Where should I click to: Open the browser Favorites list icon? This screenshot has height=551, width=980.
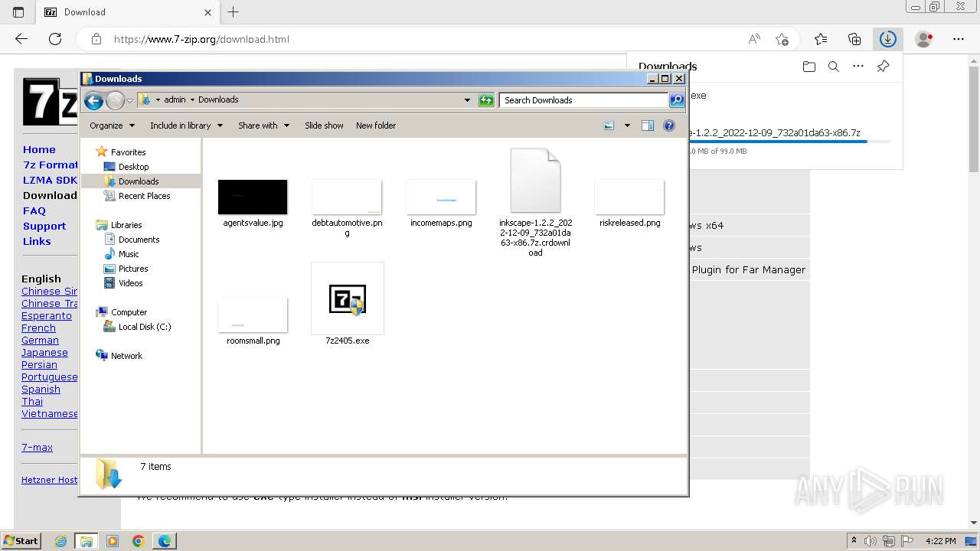(821, 39)
